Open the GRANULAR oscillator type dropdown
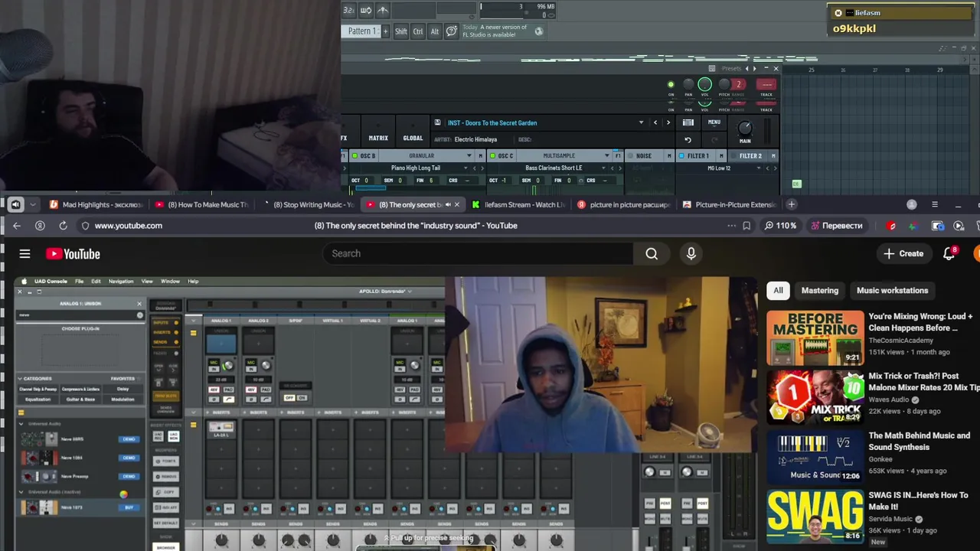 click(x=469, y=156)
